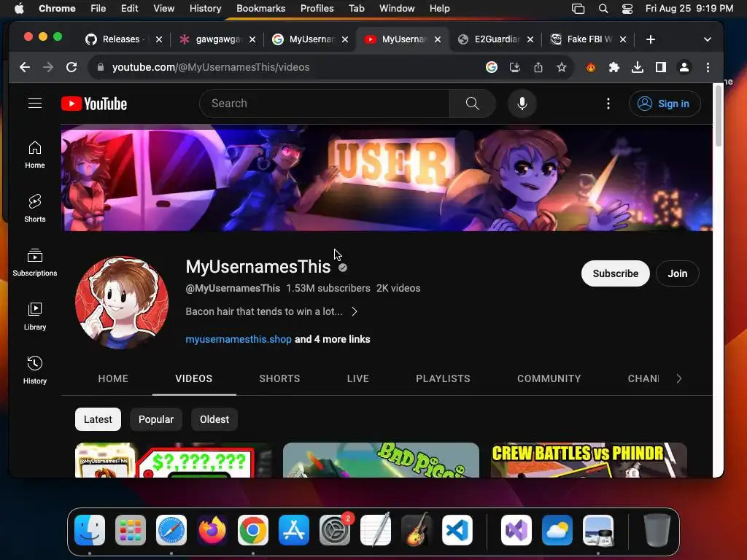Open the YouTube guide hamburger menu

(x=35, y=104)
